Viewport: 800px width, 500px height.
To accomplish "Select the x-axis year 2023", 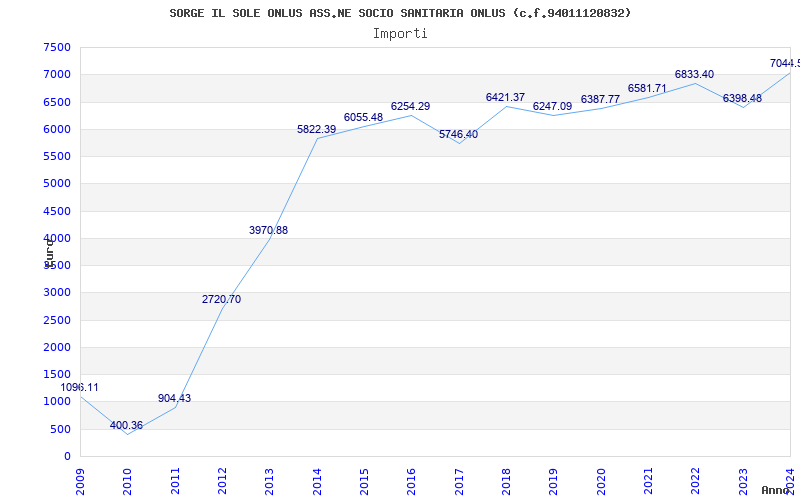I will pyautogui.click(x=743, y=481).
